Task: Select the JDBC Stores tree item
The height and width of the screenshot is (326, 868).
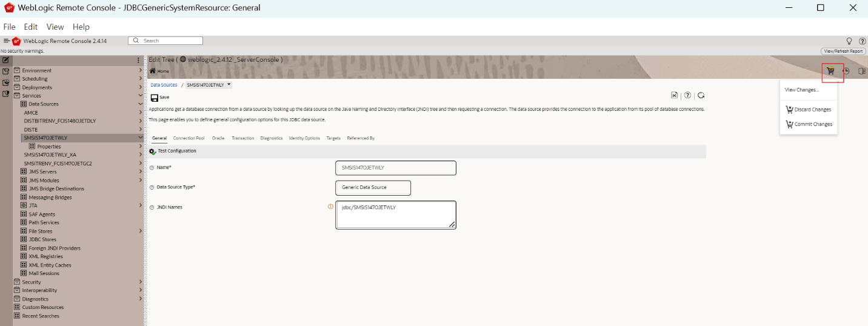Action: coord(42,239)
